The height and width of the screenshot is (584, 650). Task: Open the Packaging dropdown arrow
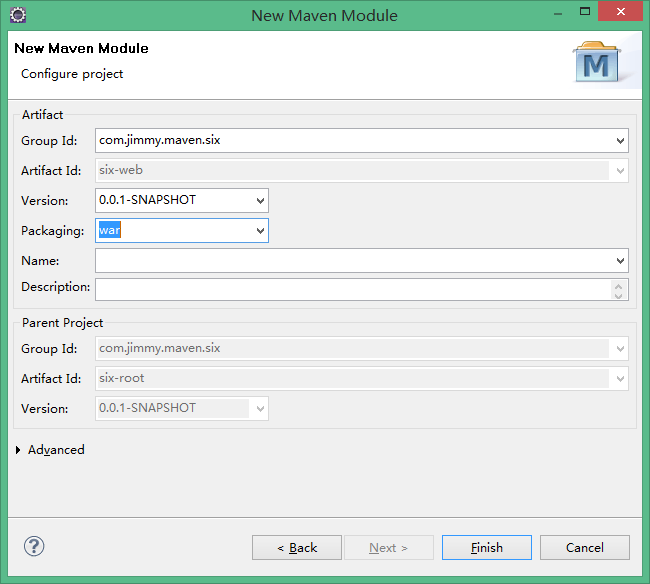click(x=260, y=230)
